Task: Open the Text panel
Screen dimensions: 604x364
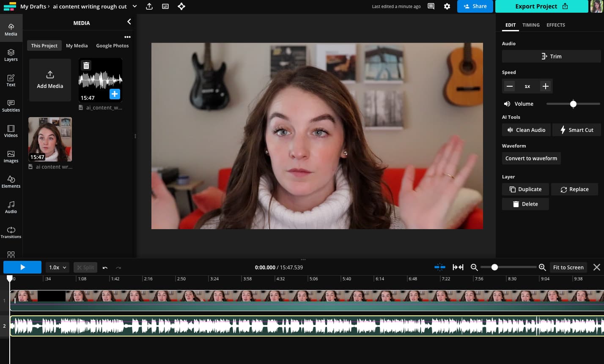Action: coord(11,80)
